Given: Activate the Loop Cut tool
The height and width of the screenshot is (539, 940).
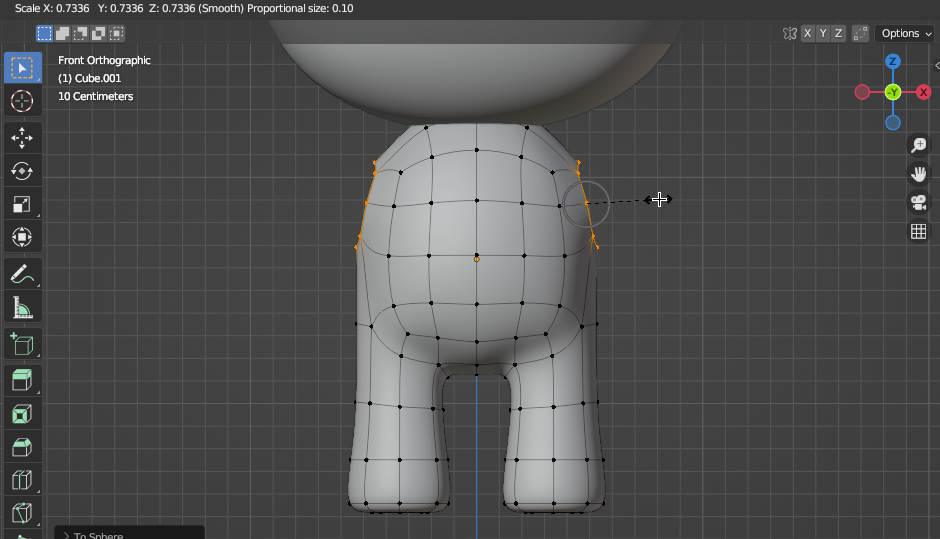Looking at the screenshot, I should pyautogui.click(x=22, y=480).
